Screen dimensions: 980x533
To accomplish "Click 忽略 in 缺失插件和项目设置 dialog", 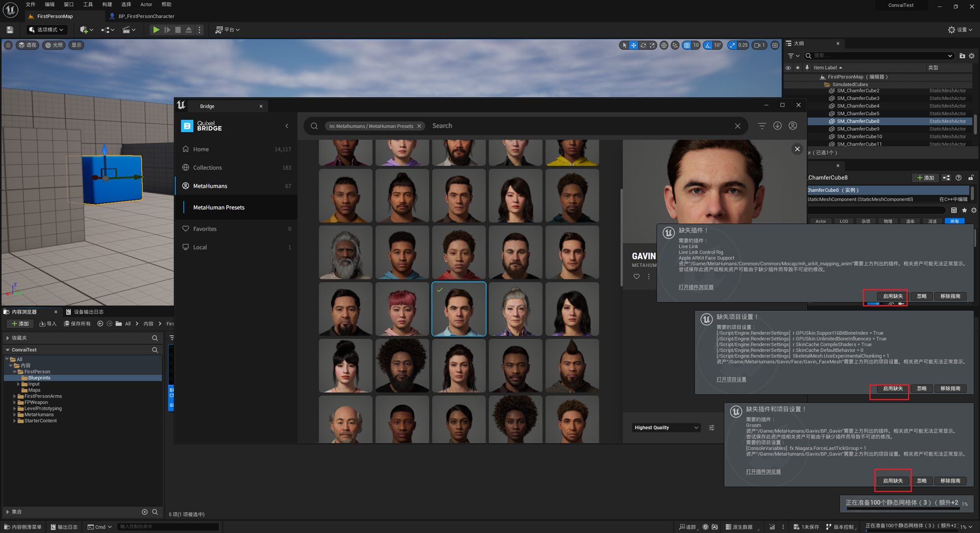I will click(921, 481).
